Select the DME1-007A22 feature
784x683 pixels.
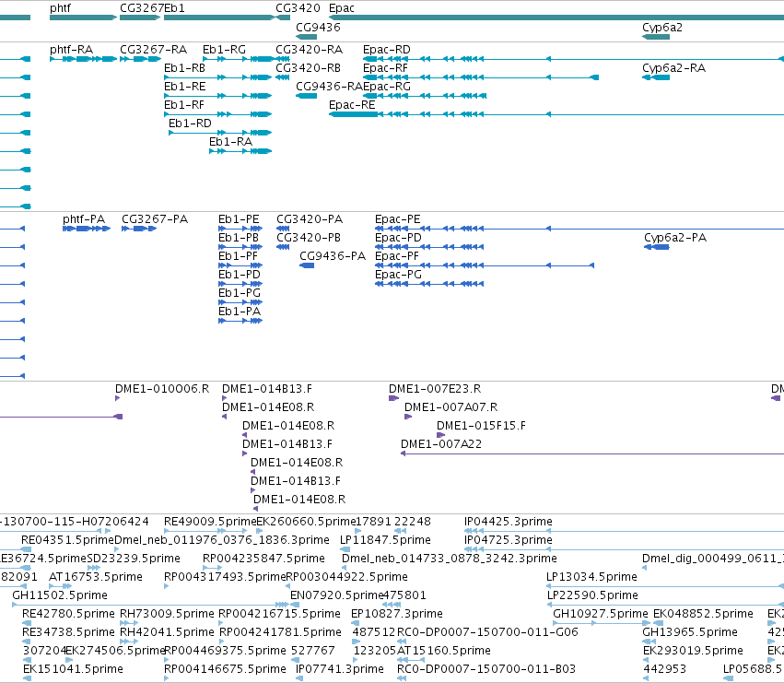coord(592,453)
